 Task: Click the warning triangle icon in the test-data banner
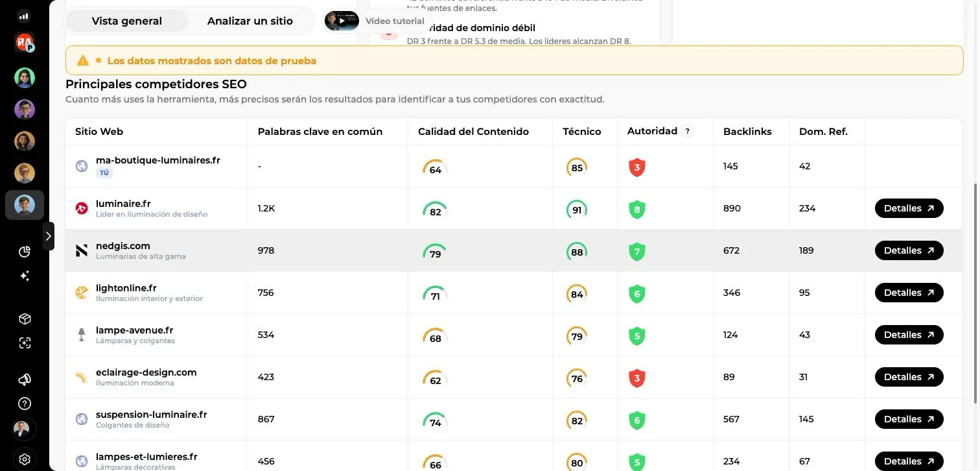pos(83,60)
